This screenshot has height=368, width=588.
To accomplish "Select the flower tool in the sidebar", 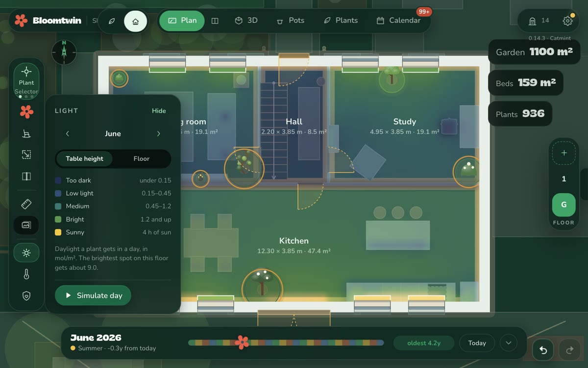I will [26, 112].
